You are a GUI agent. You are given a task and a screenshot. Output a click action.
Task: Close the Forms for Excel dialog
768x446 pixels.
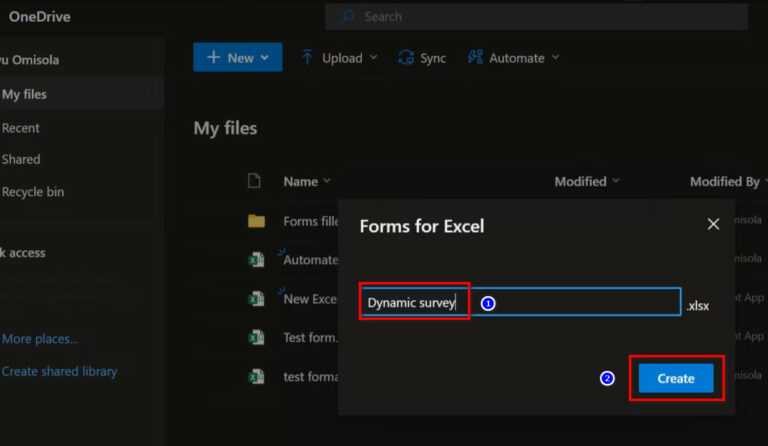pos(713,224)
